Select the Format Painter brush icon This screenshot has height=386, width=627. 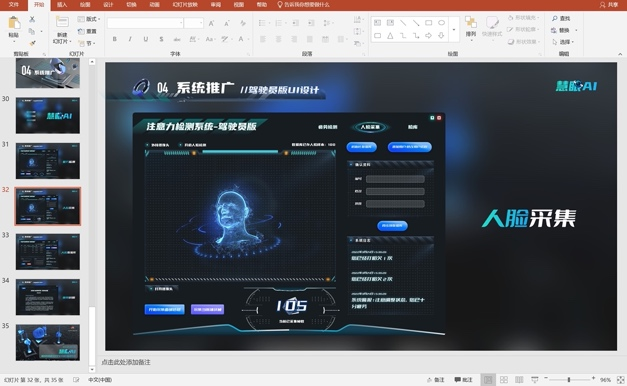[x=33, y=43]
